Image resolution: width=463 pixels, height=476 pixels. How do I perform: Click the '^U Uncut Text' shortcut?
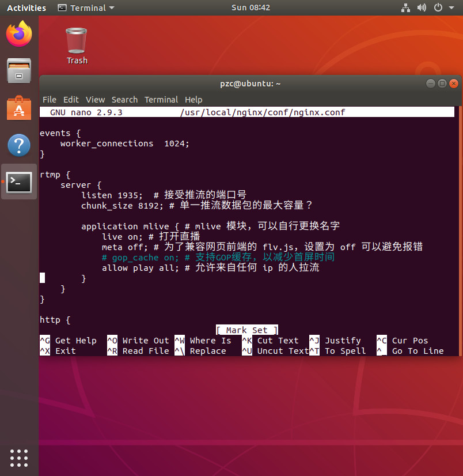[x=275, y=351]
